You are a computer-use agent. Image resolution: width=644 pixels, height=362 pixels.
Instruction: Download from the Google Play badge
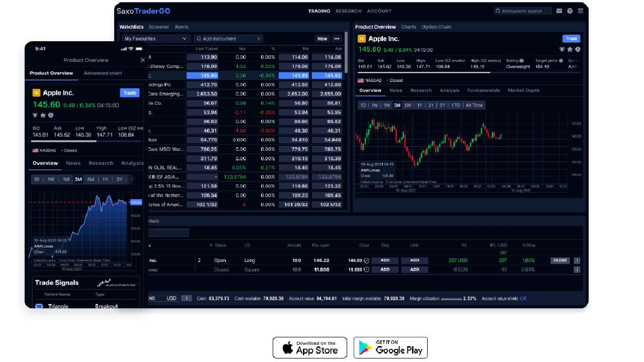390,348
